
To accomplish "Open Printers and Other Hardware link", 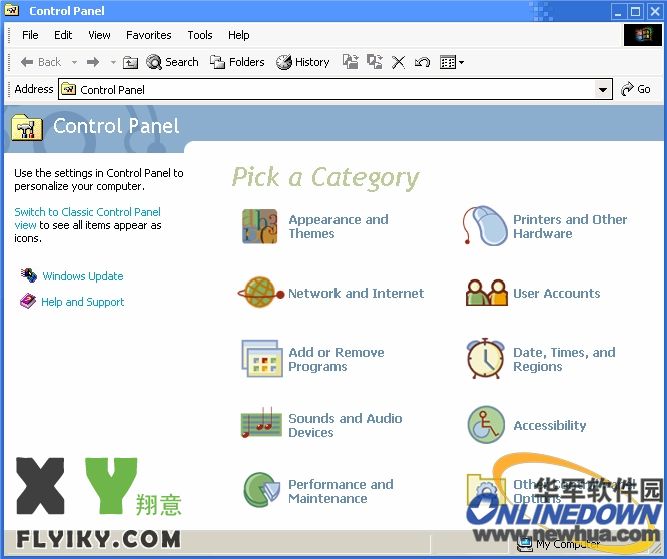I will (570, 226).
